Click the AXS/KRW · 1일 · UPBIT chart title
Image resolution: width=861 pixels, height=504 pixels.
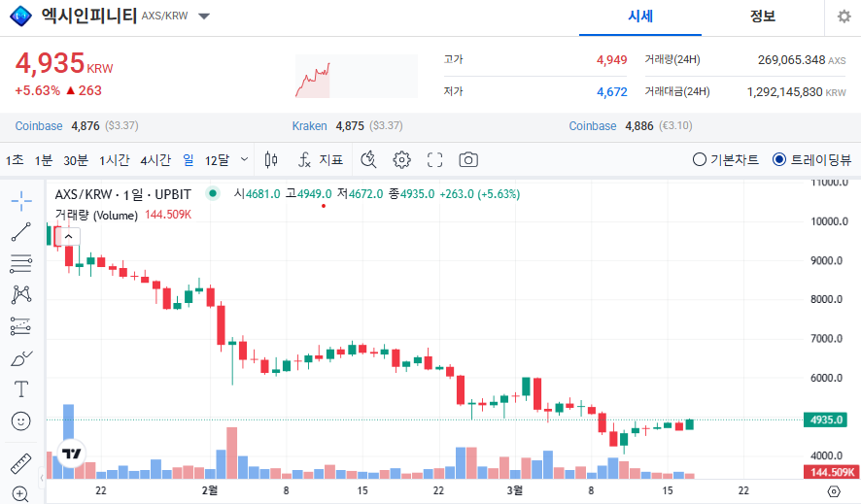[x=123, y=194]
